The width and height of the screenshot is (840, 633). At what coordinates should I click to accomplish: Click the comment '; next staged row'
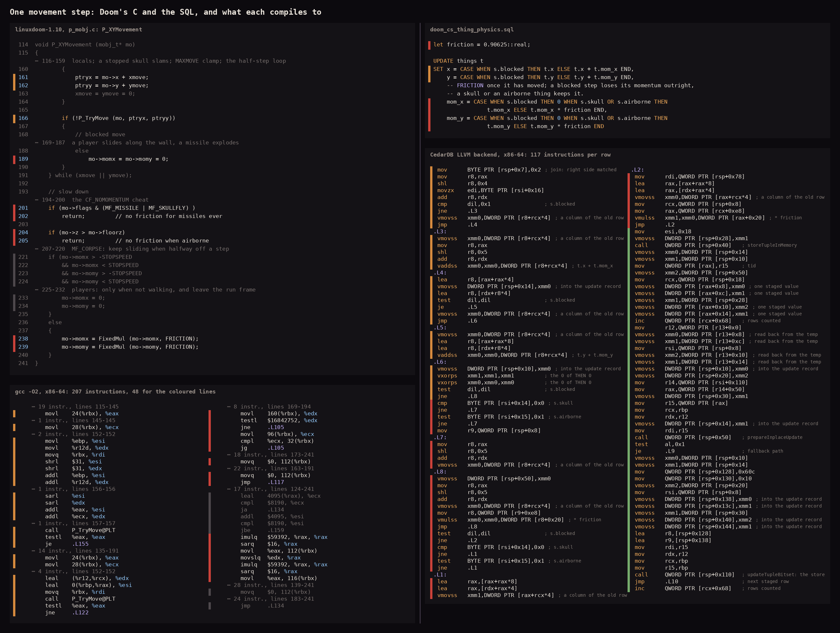click(x=765, y=581)
